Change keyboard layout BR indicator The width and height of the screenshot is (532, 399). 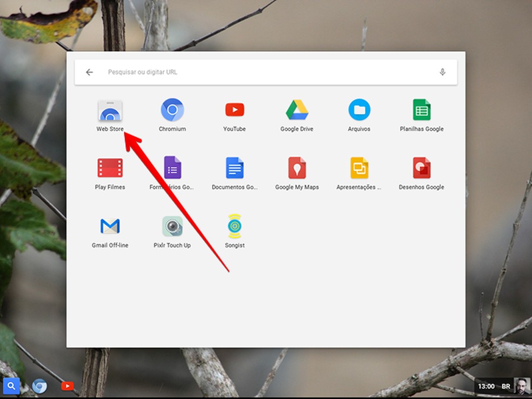pos(506,387)
